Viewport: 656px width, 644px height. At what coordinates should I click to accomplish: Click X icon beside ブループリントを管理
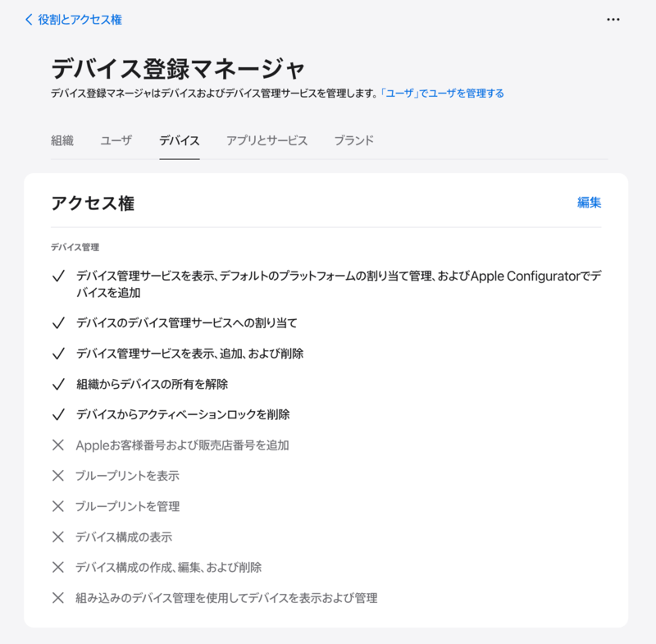[58, 506]
